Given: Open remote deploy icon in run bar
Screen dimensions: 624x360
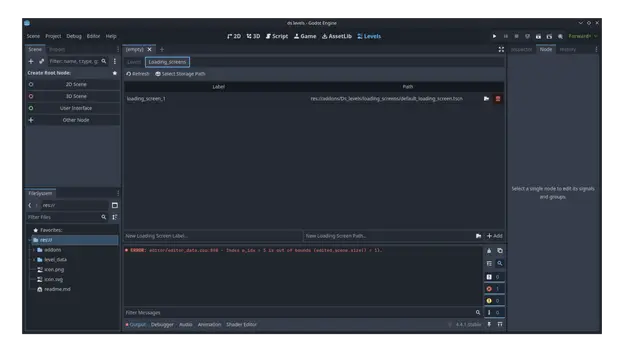Looking at the screenshot, I should coord(527,36).
